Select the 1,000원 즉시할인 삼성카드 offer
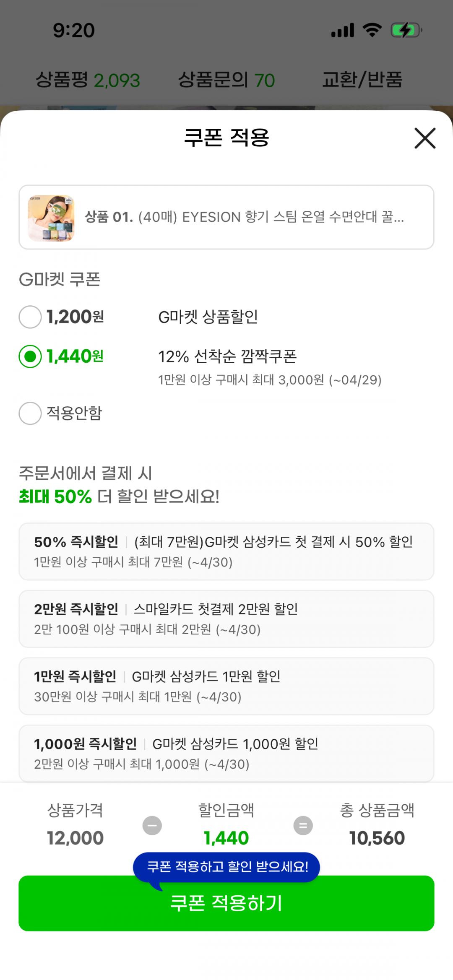This screenshot has height=980, width=453. coord(226,753)
